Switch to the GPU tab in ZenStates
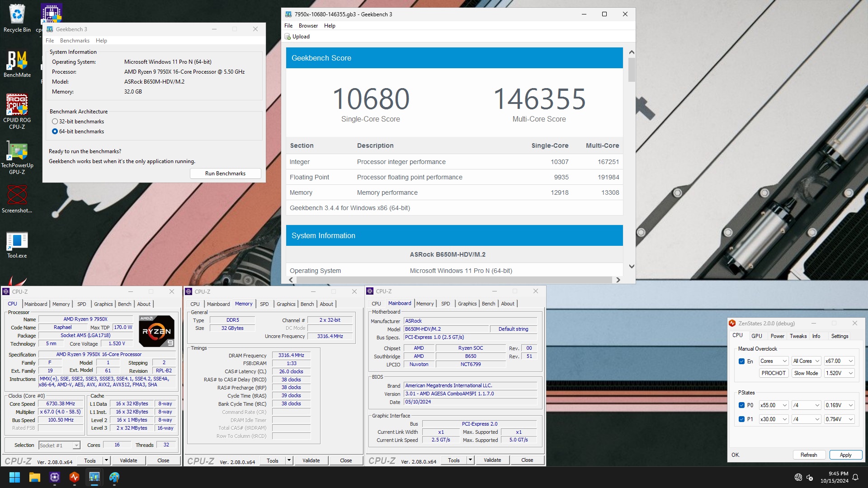This screenshot has height=488, width=868. coord(756,336)
